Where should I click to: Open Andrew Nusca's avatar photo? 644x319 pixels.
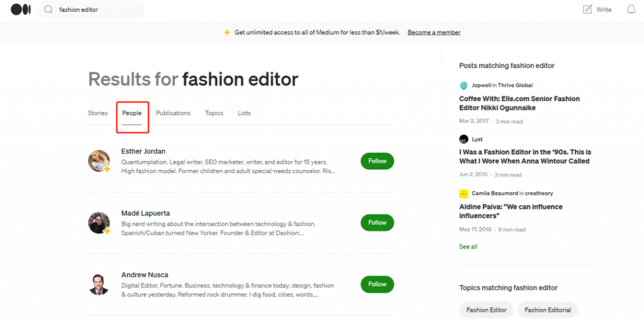tap(99, 284)
